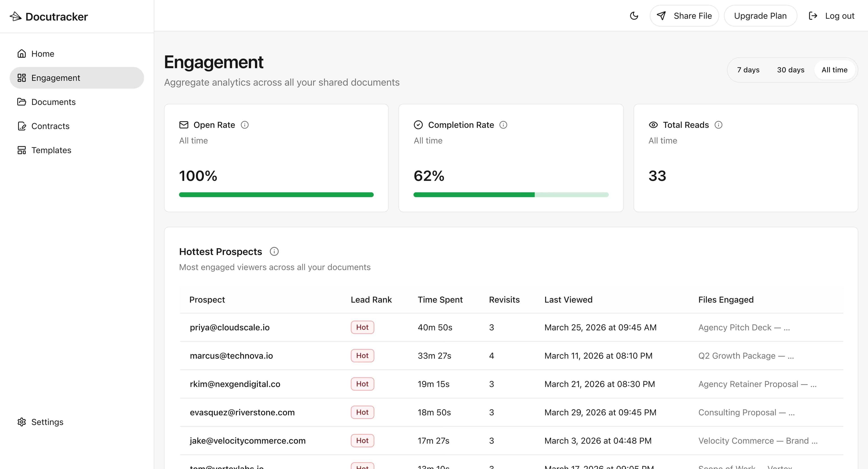Go to Contracts in the sidebar

(50, 126)
